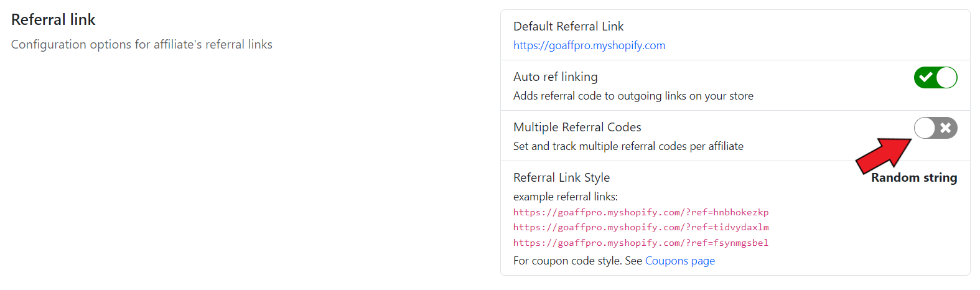This screenshot has height=290, width=980.
Task: Click the green checkmark on Auto ref toggle
Action: tap(926, 78)
